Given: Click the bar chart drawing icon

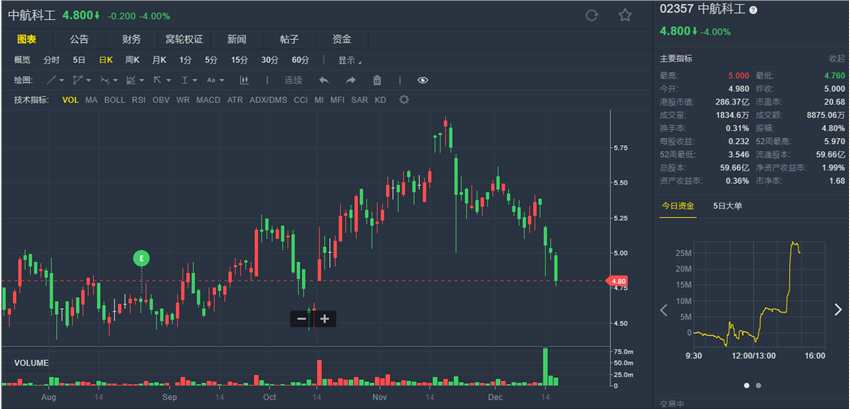Looking at the screenshot, I should pyautogui.click(x=244, y=80).
